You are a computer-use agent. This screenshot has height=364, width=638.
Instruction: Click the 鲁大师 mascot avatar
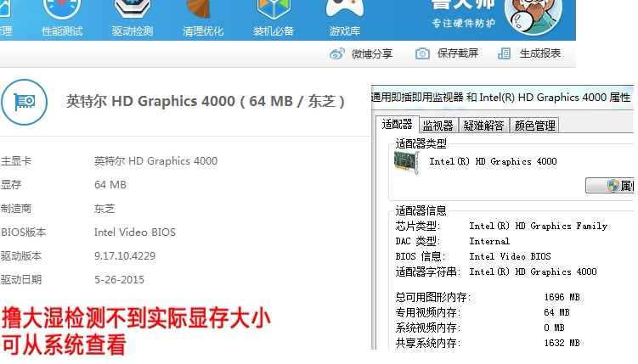pyautogui.click(x=533, y=16)
